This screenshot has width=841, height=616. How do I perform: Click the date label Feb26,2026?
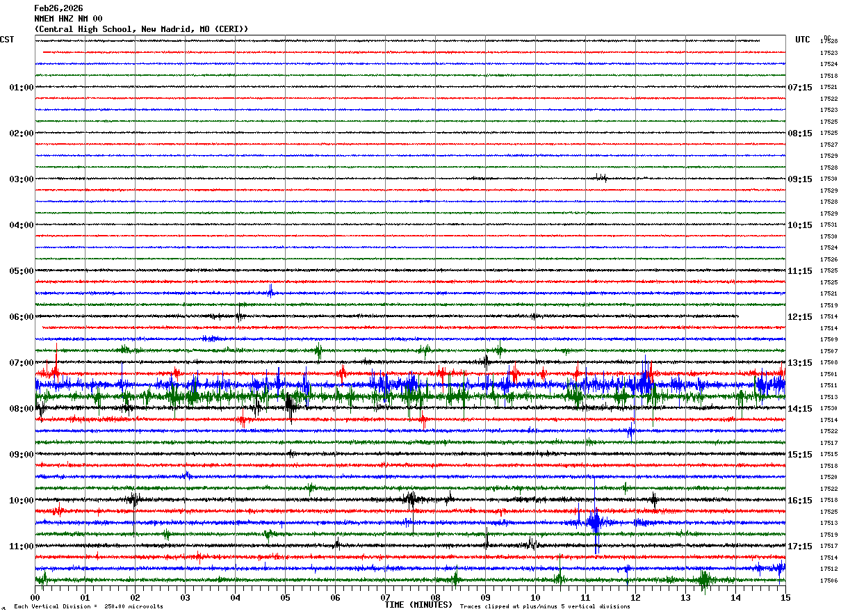pos(58,8)
